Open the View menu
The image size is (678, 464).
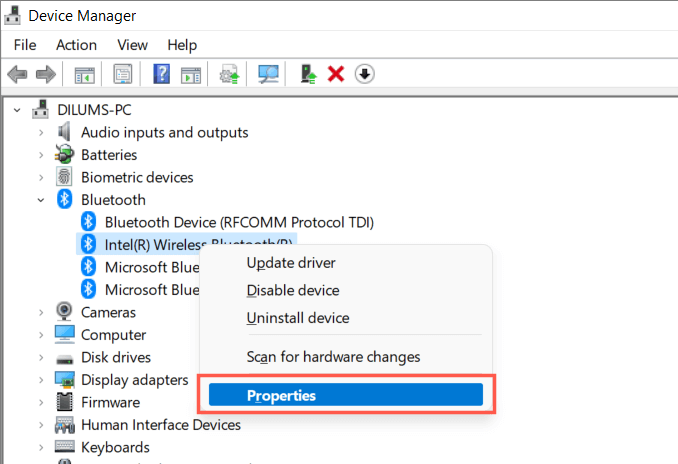click(132, 45)
